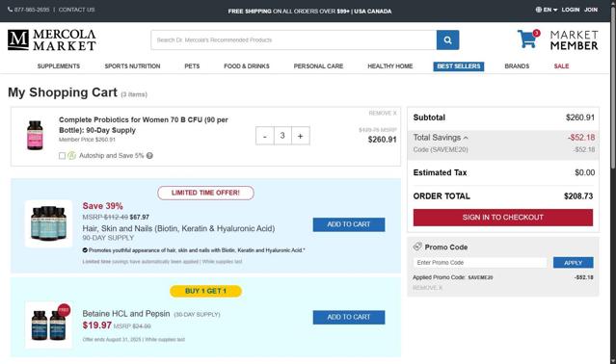Click the Autoship help question mark icon
The height and width of the screenshot is (364, 616).
point(149,156)
